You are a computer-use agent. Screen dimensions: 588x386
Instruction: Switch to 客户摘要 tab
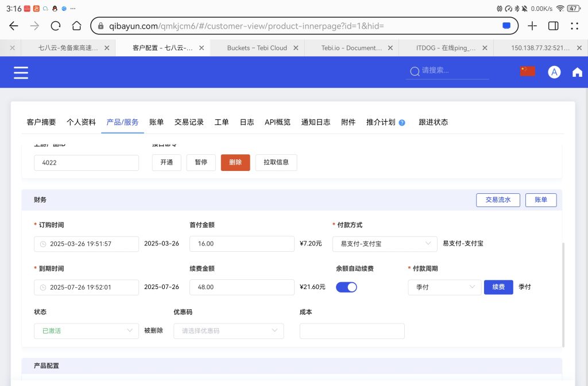tap(41, 122)
